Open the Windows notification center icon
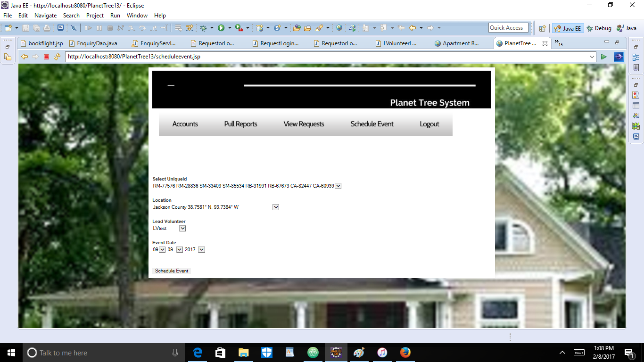The height and width of the screenshot is (362, 644). (x=628, y=353)
